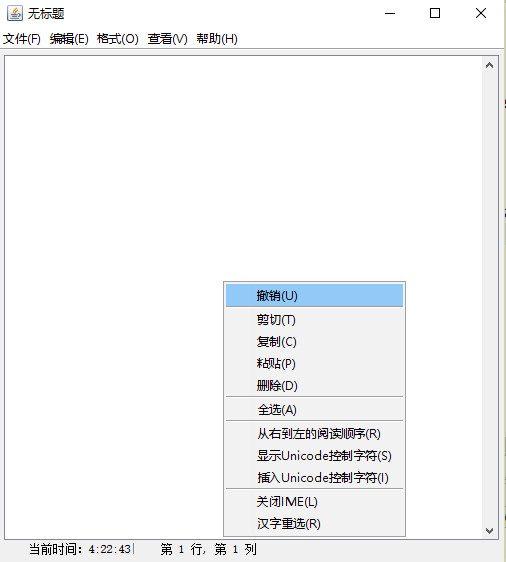Select 粘贴(P) in the context menu

[314, 363]
